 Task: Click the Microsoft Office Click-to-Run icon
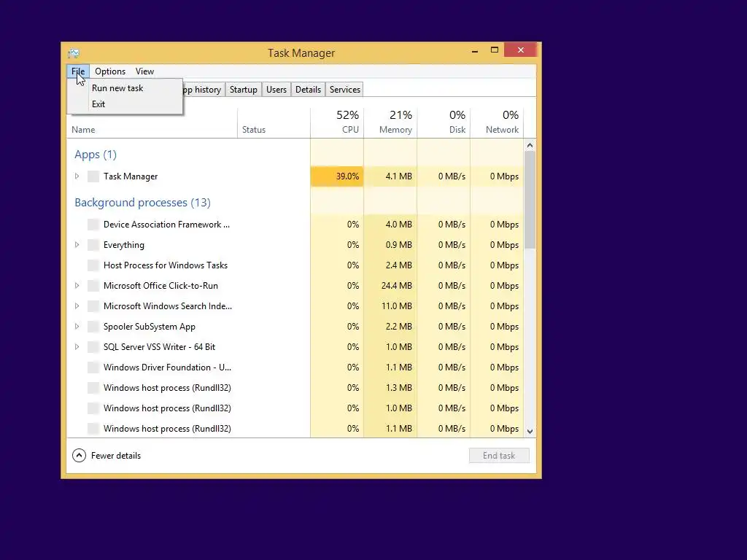click(x=93, y=286)
